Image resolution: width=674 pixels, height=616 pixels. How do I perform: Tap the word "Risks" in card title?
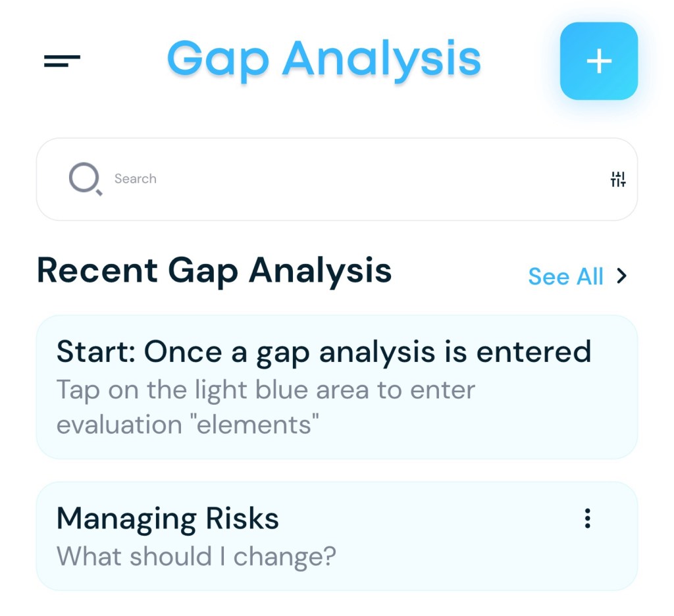[x=242, y=519]
